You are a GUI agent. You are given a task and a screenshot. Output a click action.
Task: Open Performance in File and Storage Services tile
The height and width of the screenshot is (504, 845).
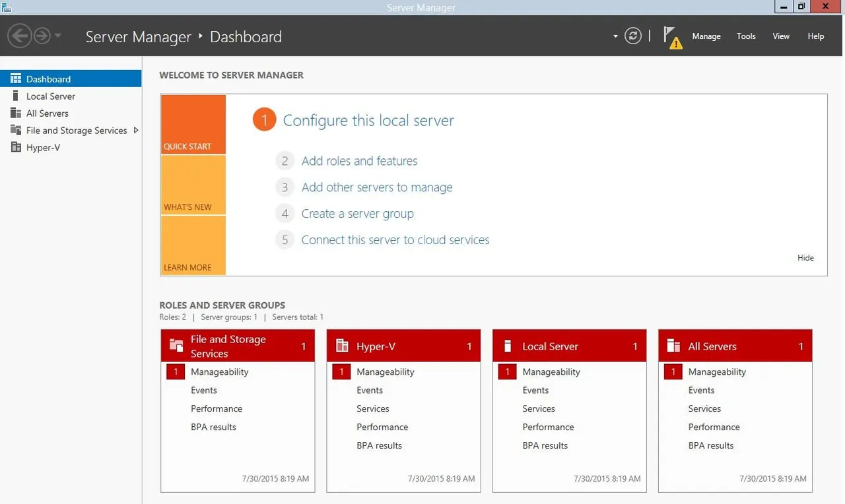click(x=217, y=409)
